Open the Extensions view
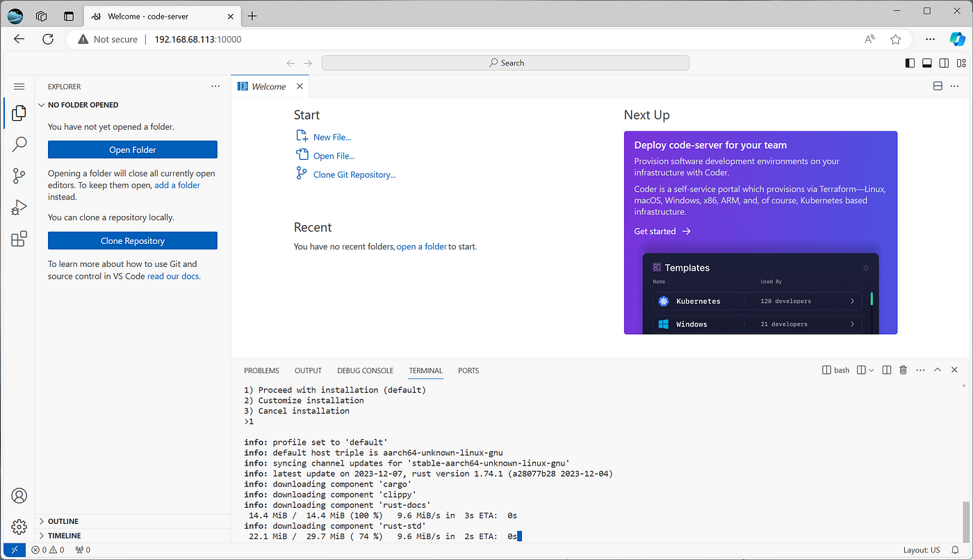The width and height of the screenshot is (973, 560). tap(19, 239)
